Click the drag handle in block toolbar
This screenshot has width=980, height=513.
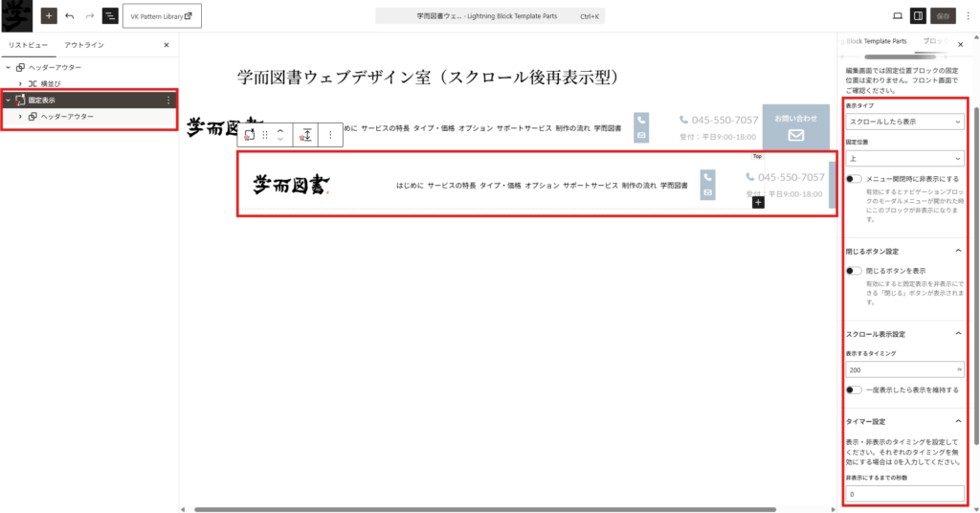click(x=265, y=135)
